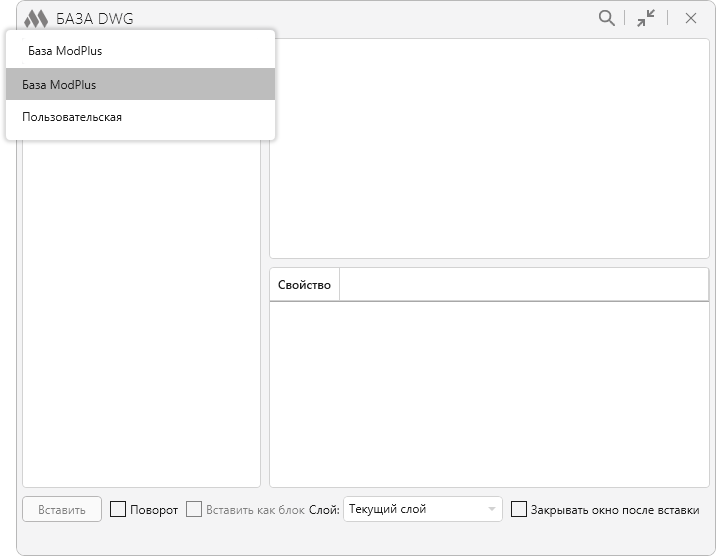Click the database combo box showing База ModPlus
716x556 pixels.
[x=140, y=51]
